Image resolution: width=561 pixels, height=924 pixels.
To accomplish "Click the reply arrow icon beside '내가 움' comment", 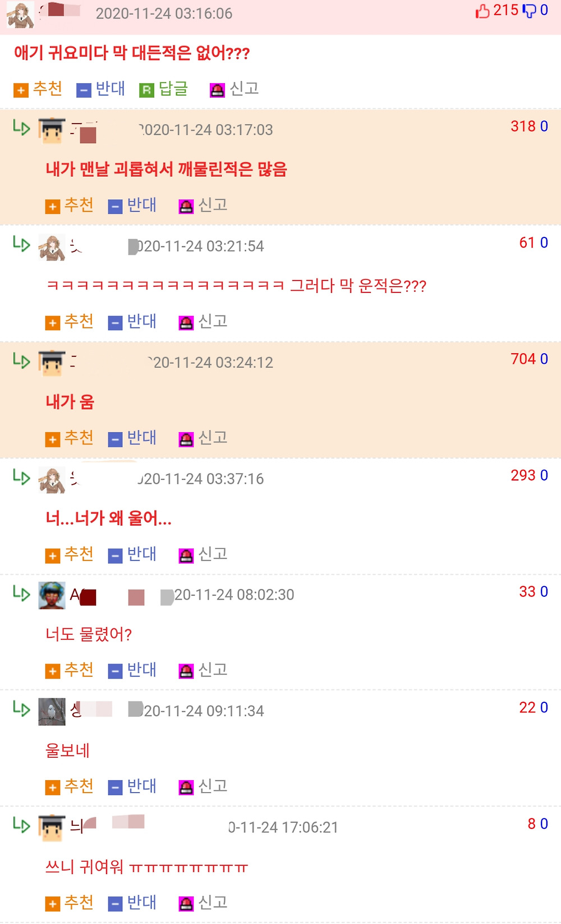I will tap(21, 360).
